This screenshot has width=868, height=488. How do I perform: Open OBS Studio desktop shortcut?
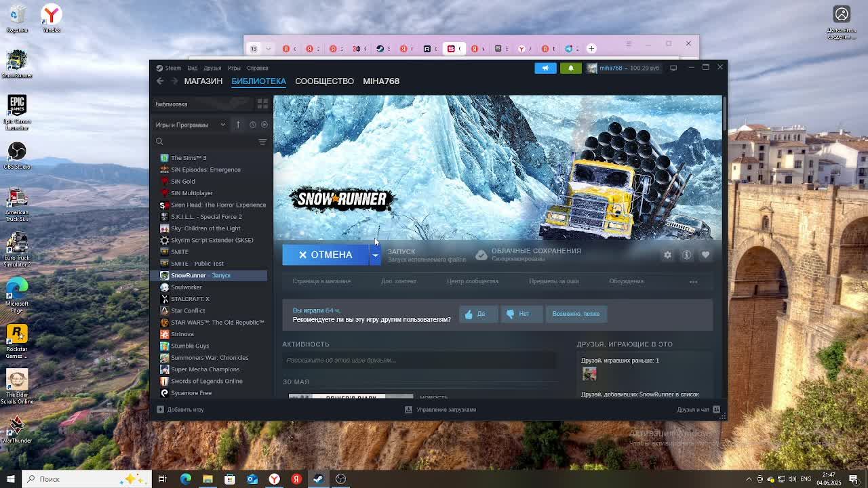(17, 155)
